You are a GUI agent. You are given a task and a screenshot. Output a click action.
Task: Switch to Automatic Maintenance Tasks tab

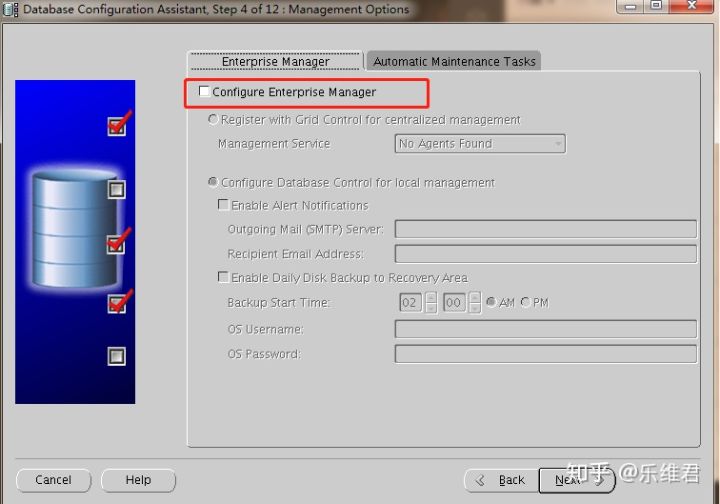[x=454, y=61]
